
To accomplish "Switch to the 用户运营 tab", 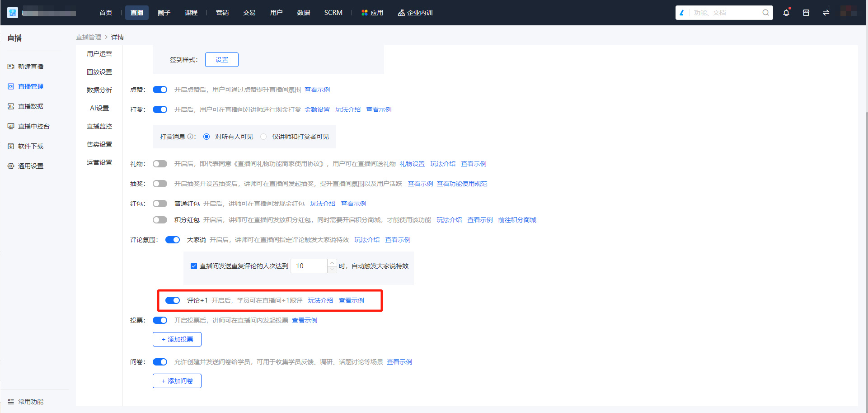I will point(99,54).
